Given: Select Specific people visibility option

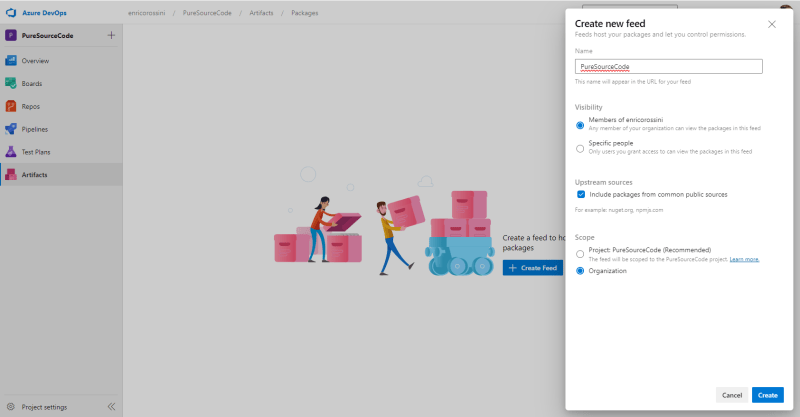Looking at the screenshot, I should point(580,149).
